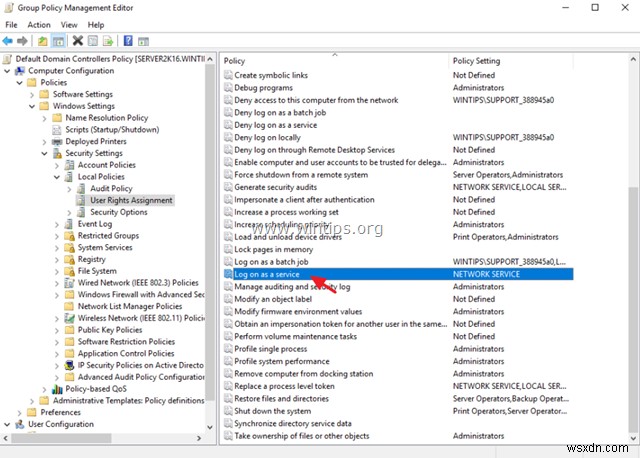640x458 pixels.
Task: Collapse the Computer Configuration node
Action: (x=7, y=71)
